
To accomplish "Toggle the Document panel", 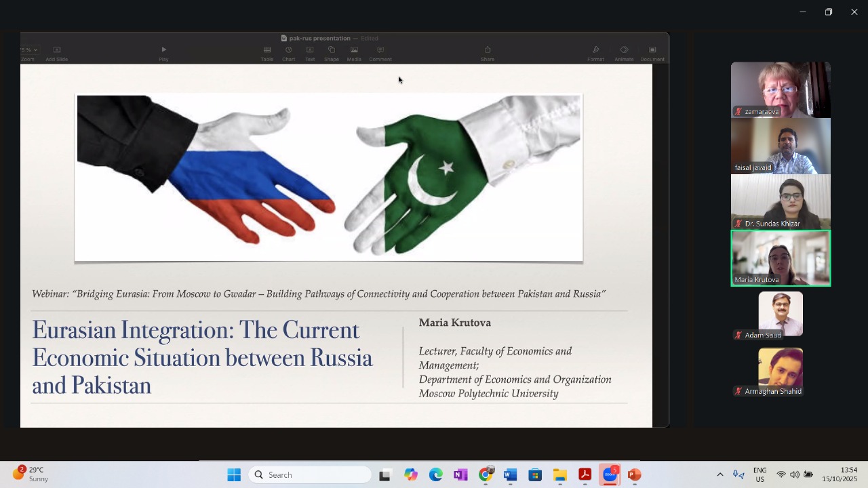I will point(652,50).
